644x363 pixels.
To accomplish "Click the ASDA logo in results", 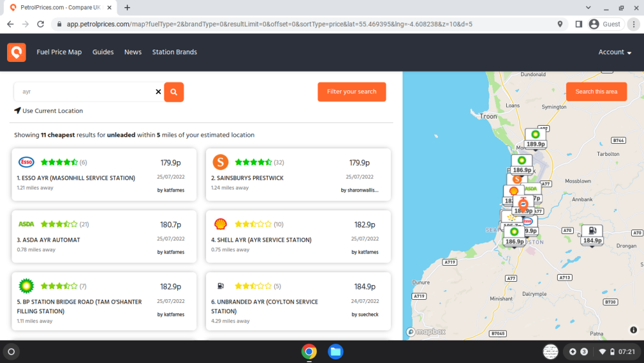I will pos(26,224).
